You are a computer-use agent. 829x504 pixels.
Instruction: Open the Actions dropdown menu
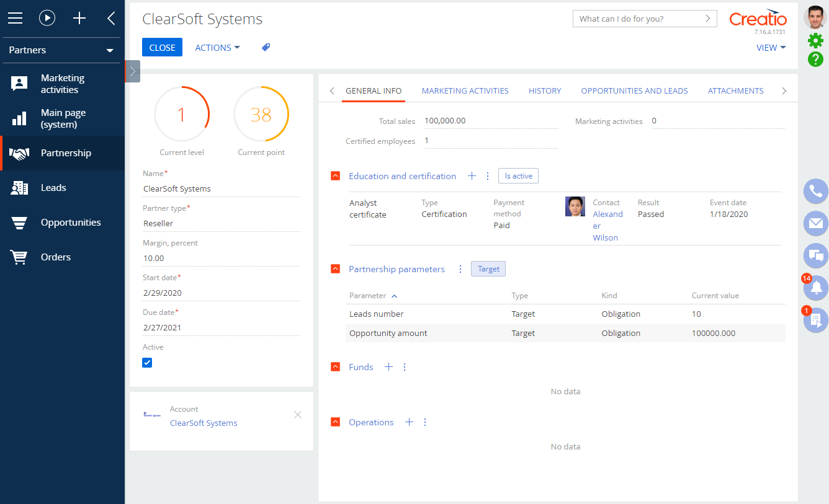[x=217, y=48]
